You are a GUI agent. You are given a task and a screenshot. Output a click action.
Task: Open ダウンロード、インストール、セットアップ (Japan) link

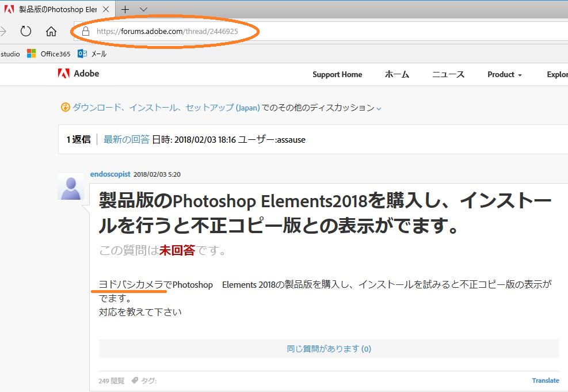click(166, 108)
